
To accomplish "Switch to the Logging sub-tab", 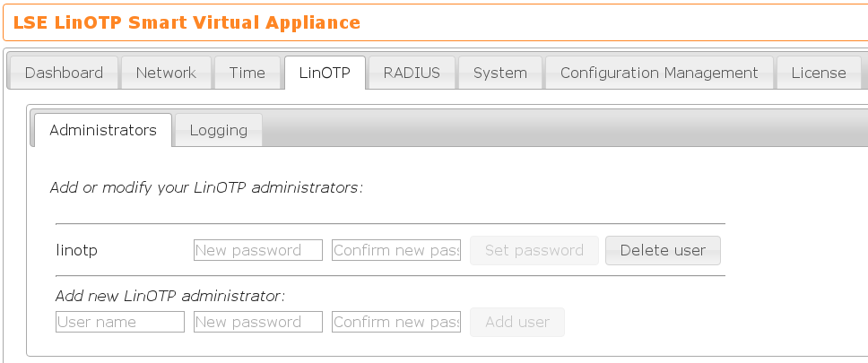I will point(219,130).
